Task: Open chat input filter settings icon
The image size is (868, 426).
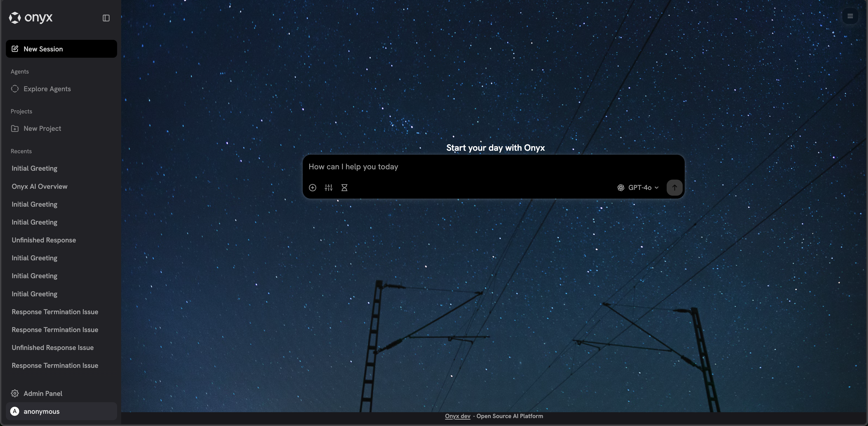Action: [328, 188]
